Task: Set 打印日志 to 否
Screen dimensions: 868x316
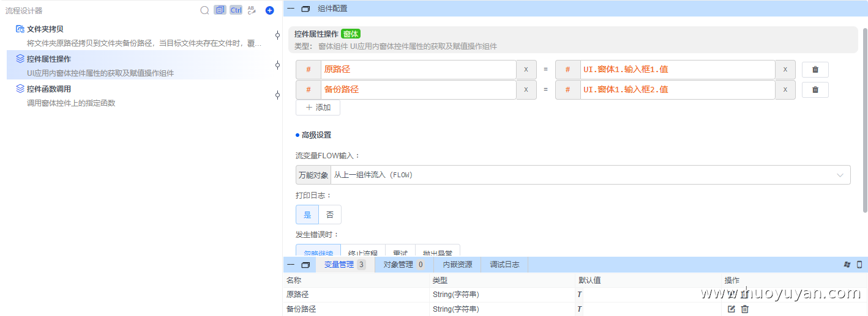Action: click(330, 215)
